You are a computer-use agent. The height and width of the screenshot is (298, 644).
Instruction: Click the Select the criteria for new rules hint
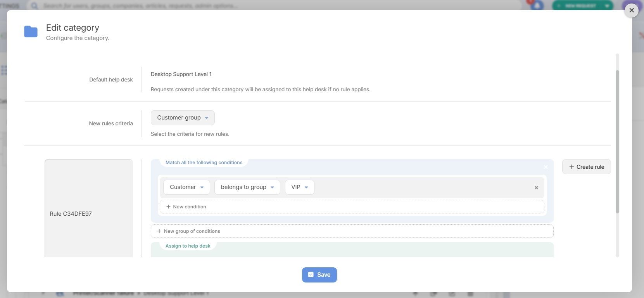tap(190, 134)
